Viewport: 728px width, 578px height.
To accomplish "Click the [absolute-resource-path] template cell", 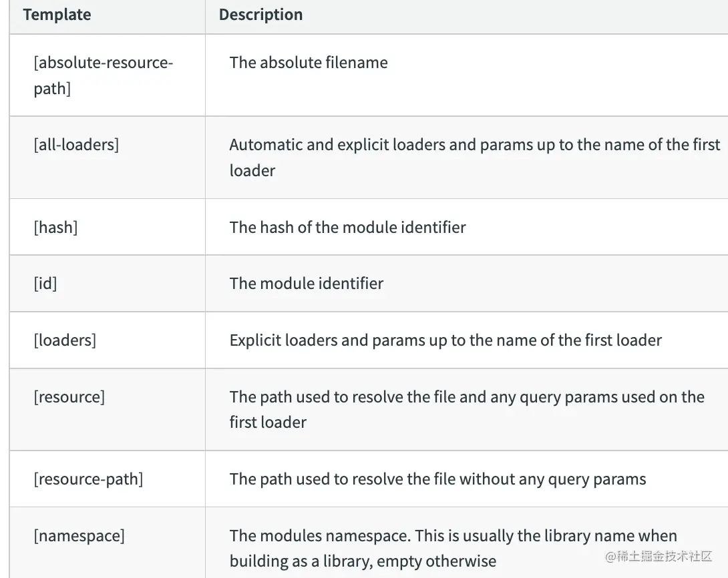I will [103, 75].
